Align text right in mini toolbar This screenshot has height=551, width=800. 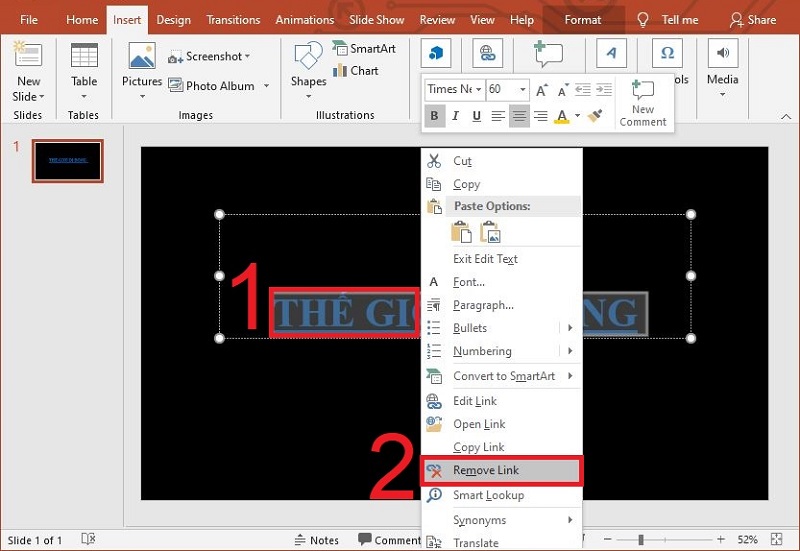[540, 116]
